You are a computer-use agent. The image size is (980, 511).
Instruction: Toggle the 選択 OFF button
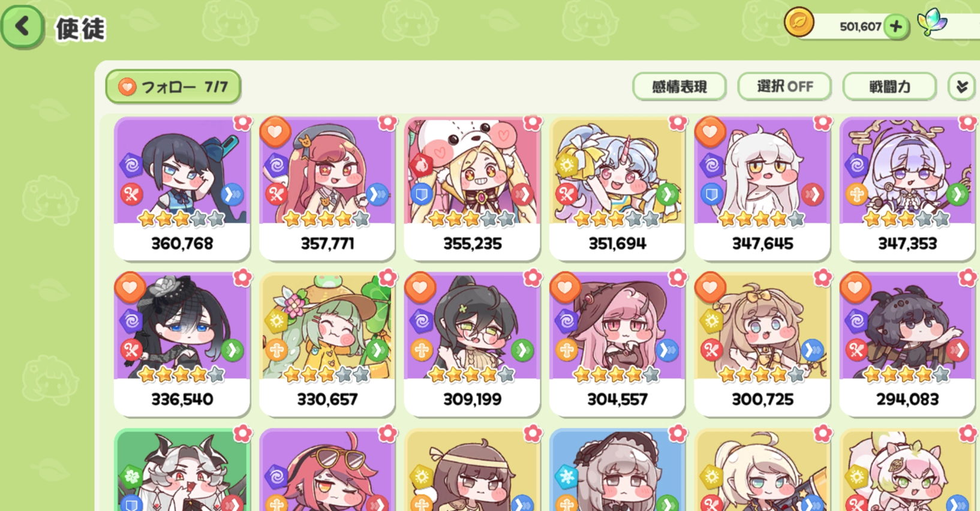tap(784, 87)
